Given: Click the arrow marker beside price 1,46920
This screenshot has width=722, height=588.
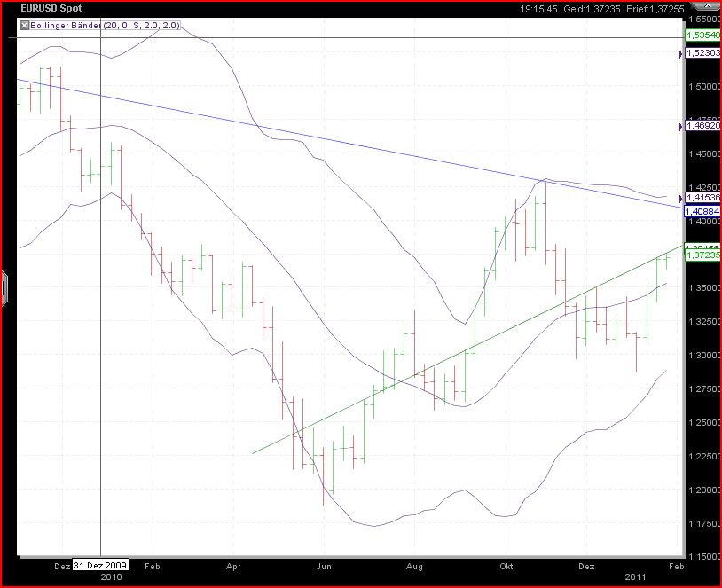Looking at the screenshot, I should pyautogui.click(x=679, y=126).
